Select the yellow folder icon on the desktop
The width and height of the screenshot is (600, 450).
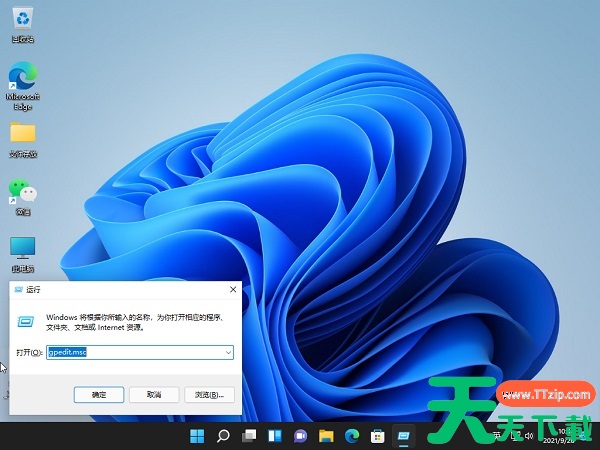[23, 140]
